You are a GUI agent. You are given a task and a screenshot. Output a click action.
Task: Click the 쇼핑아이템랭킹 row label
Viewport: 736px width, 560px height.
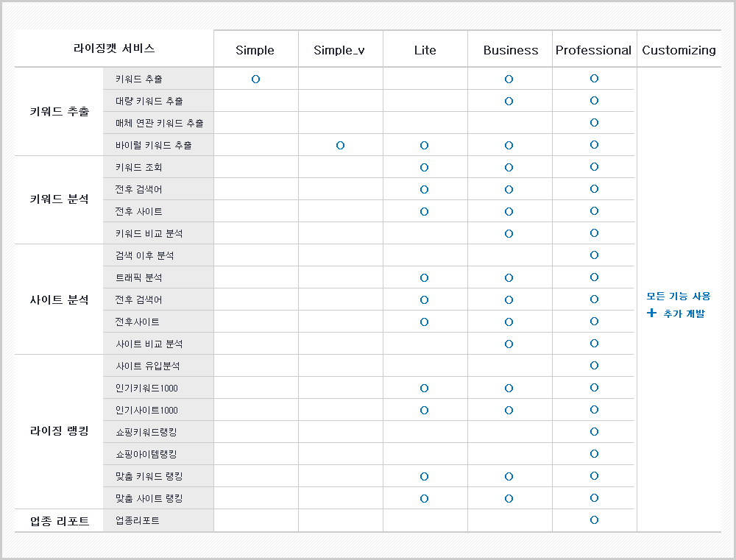point(146,454)
